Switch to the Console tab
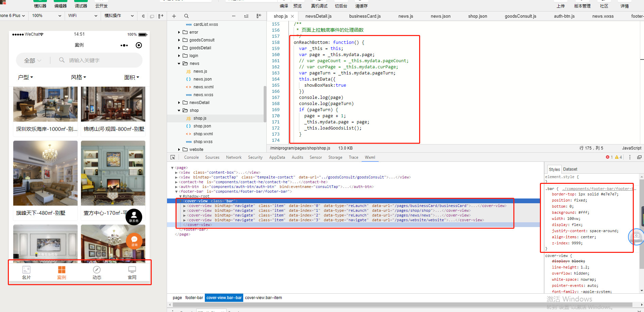Screen dimensions: 644x312 click(191, 157)
